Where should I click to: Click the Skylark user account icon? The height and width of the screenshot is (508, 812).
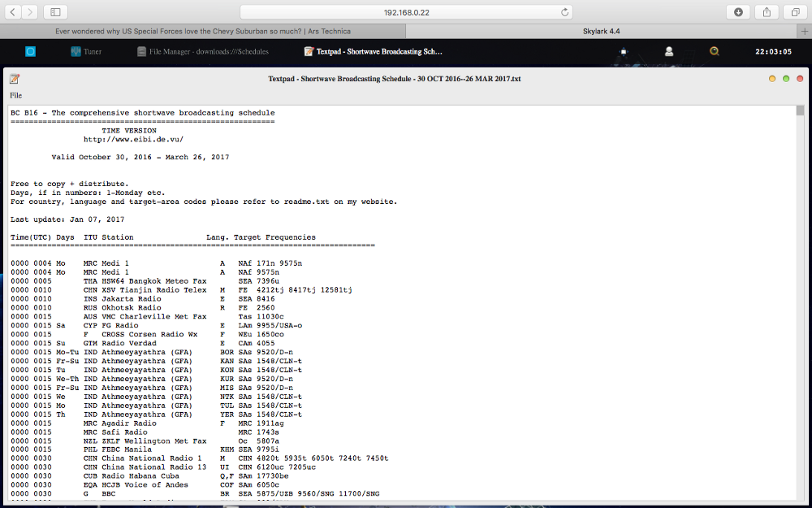[x=669, y=51]
